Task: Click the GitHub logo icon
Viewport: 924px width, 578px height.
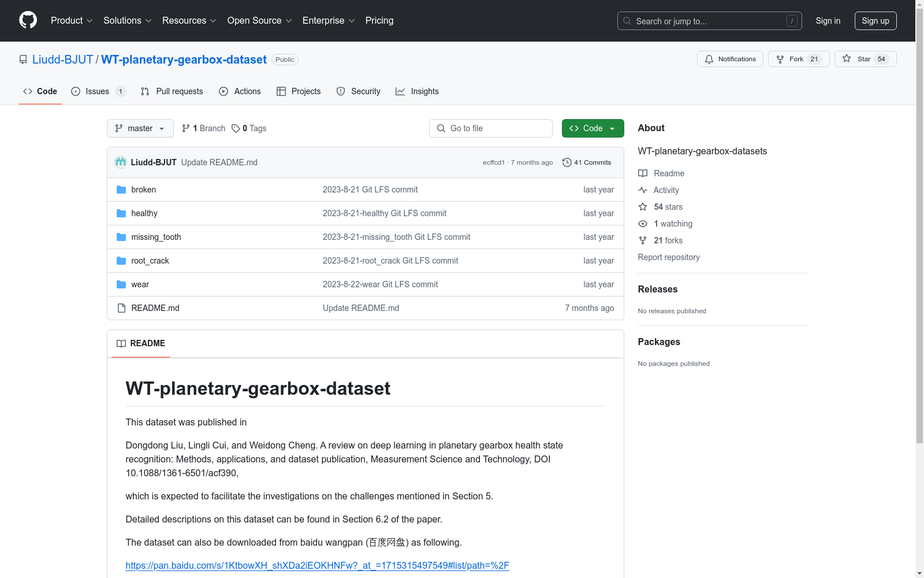Action: pyautogui.click(x=28, y=20)
